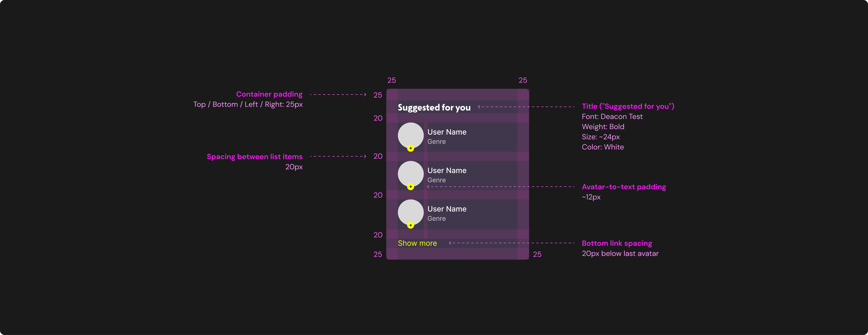
Task: Select the bottom user's gray avatar circle
Action: pos(410,212)
